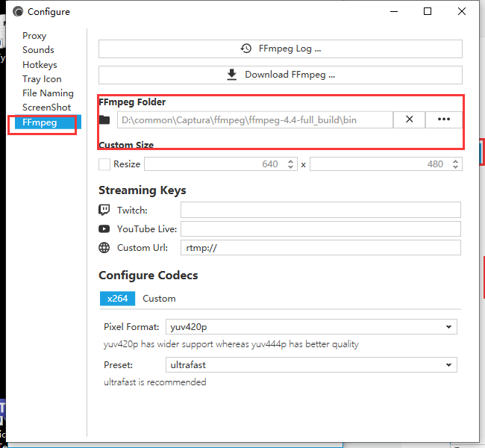
Task: Maximize the Configure window
Action: 428,11
